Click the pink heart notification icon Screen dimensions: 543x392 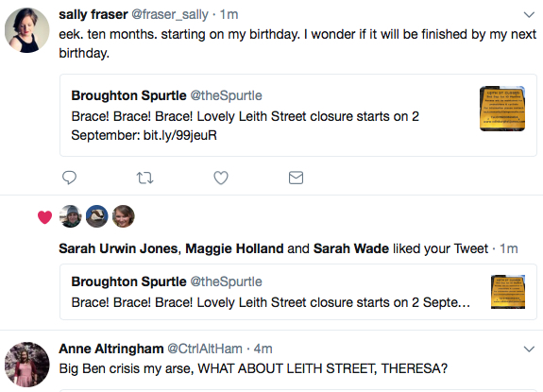coord(44,217)
